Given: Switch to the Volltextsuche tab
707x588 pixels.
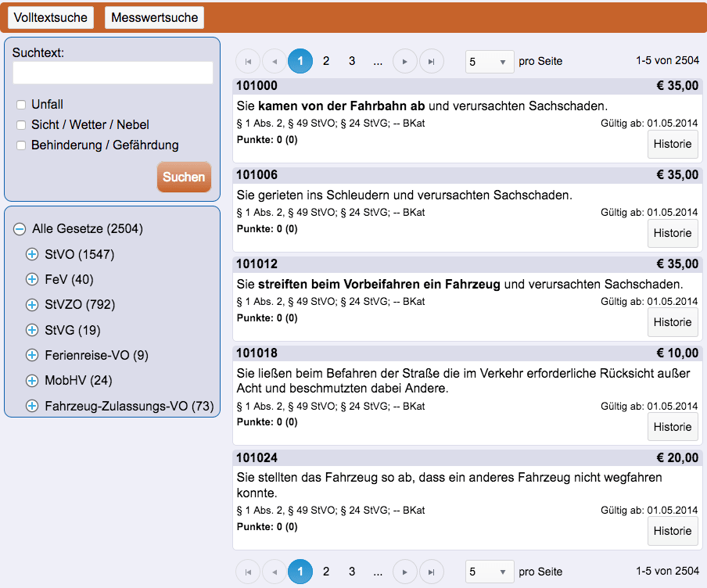Looking at the screenshot, I should (x=51, y=17).
